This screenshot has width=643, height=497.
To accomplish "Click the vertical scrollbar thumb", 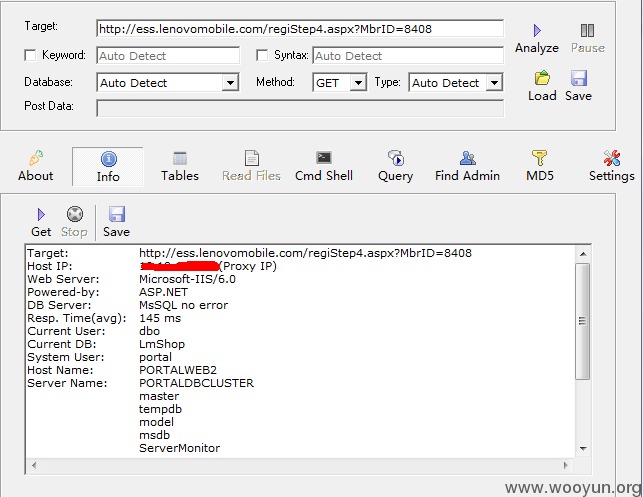I will coord(583,321).
